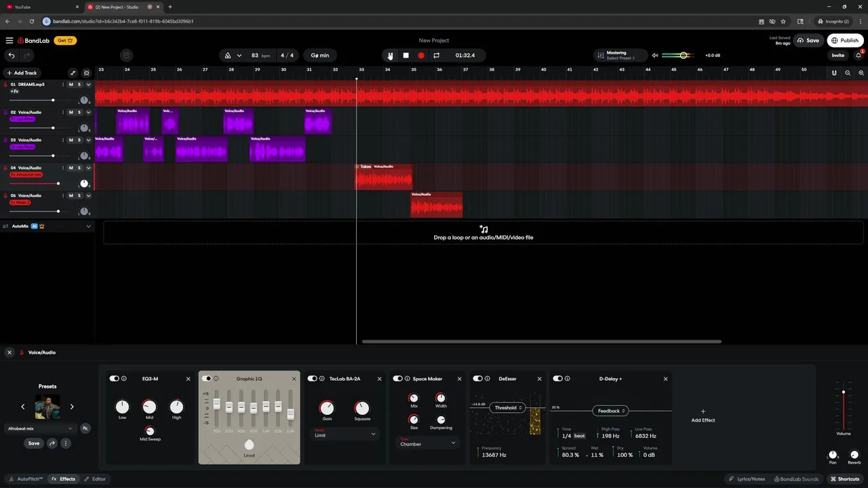Start recording with the red record button
This screenshot has height=488, width=868.
[x=421, y=56]
